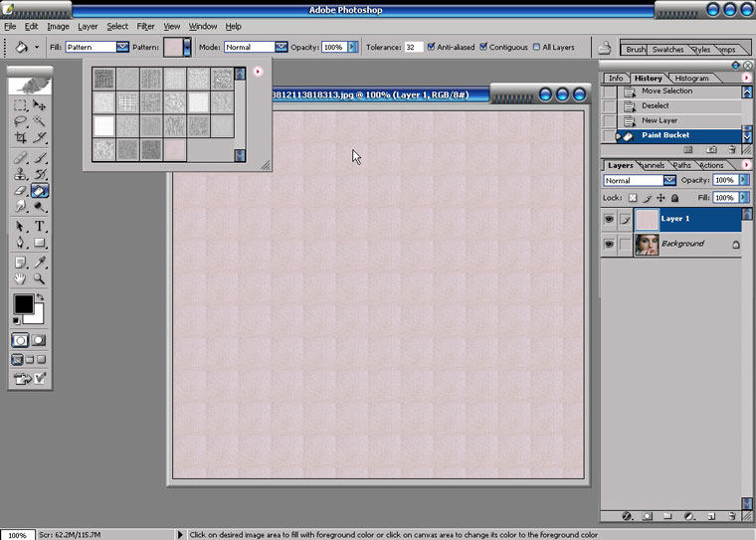
Task: Select the Magic Wand tool
Action: pyautogui.click(x=40, y=120)
